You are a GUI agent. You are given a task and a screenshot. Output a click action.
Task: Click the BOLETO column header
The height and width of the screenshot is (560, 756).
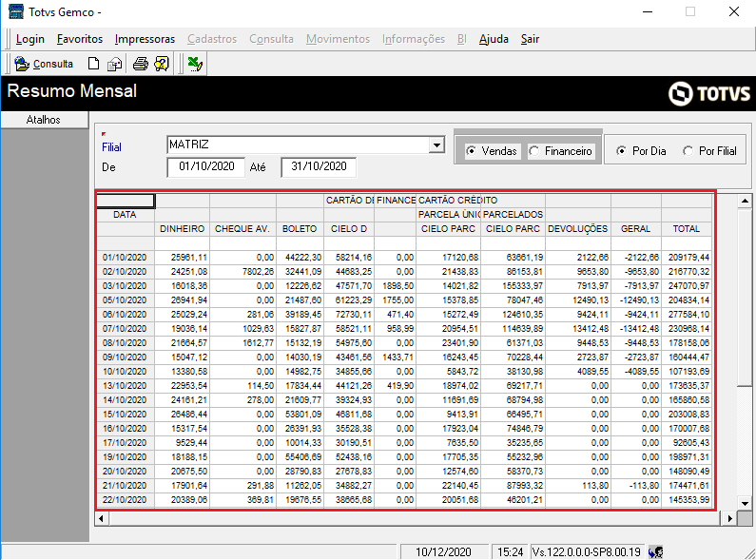tap(300, 229)
